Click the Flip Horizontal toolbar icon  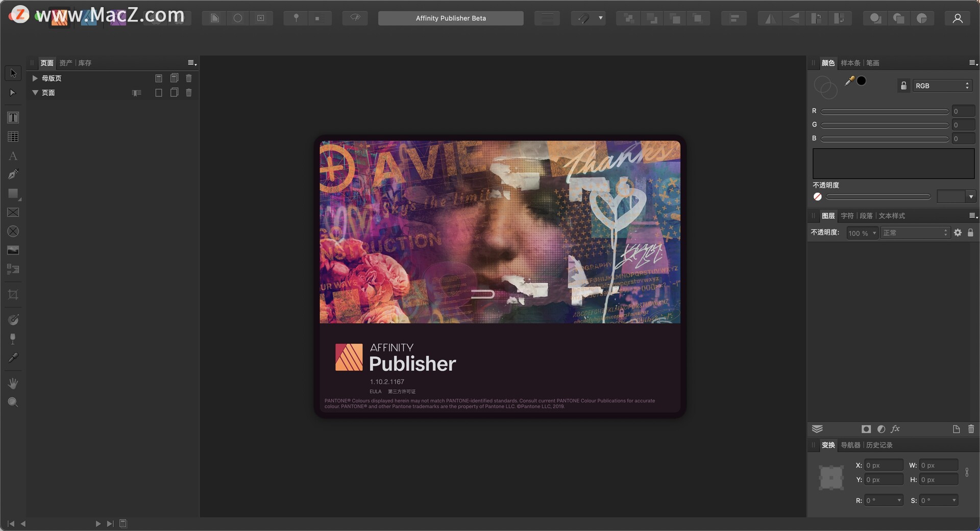770,18
